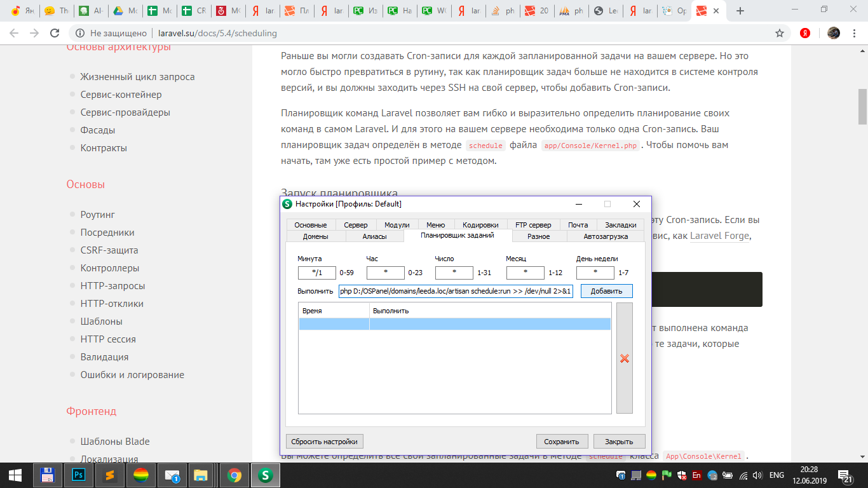Bookmark this page with the star icon

coord(780,33)
